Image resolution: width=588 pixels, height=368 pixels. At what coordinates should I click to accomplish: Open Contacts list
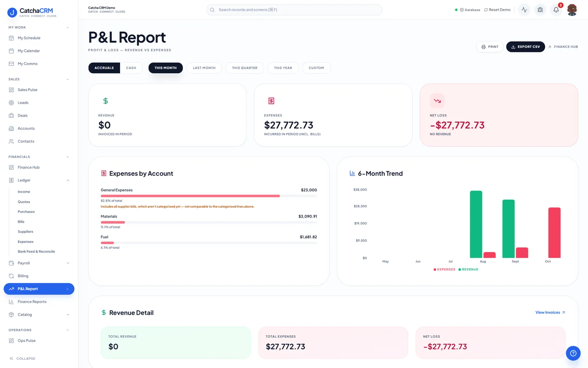click(39, 141)
